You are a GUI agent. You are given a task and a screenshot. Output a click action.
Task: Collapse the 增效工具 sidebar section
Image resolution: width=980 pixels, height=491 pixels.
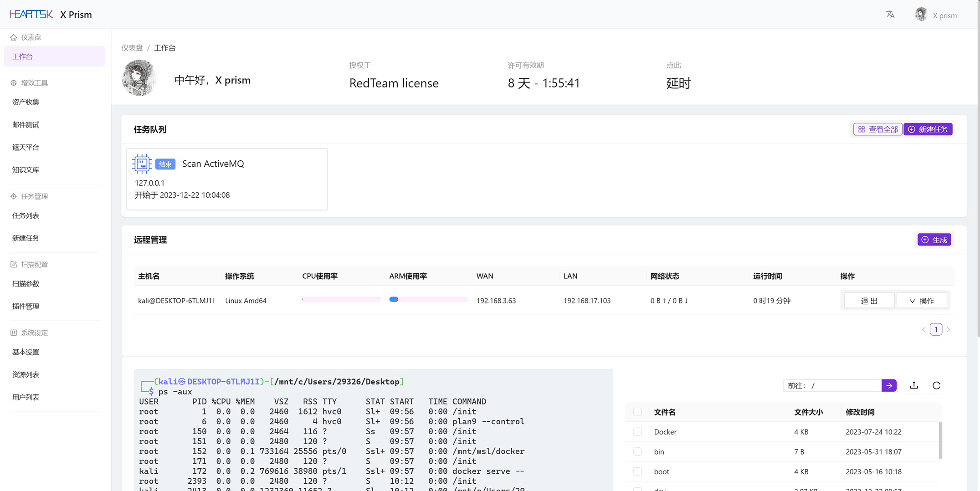click(34, 83)
